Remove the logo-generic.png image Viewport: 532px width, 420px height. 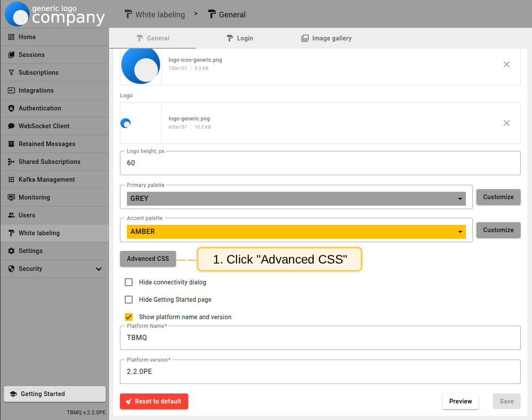click(x=506, y=123)
